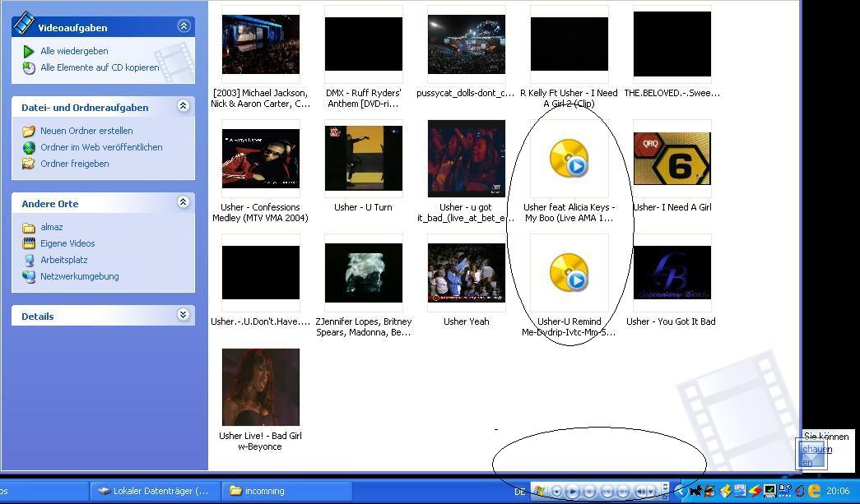The image size is (860, 504).
Task: Open the volume dropdown next to mute button
Action: click(x=651, y=492)
